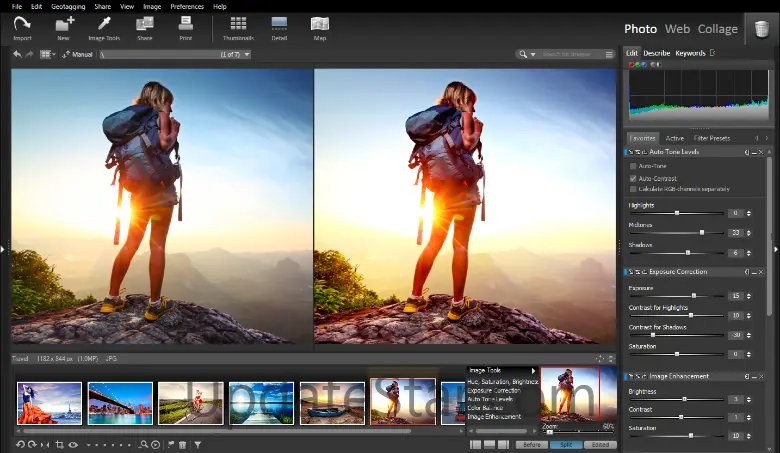Select the crop tool in bottom toolbar
780x453 pixels.
point(60,444)
